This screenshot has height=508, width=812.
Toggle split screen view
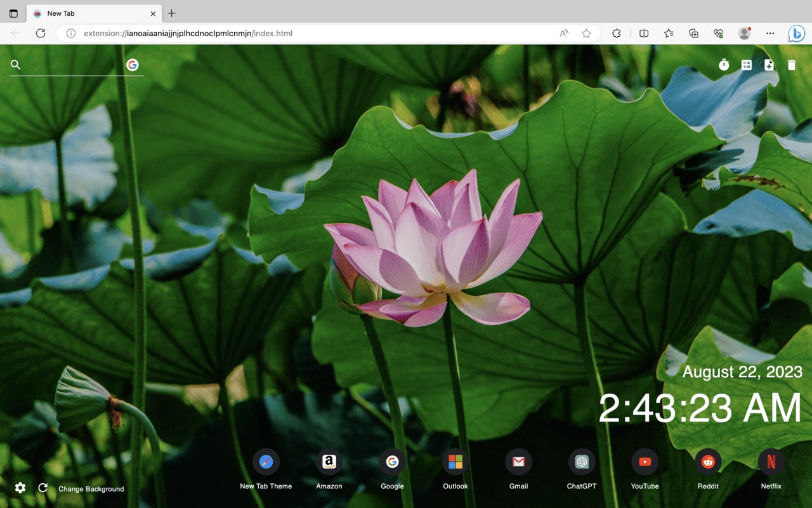(644, 33)
